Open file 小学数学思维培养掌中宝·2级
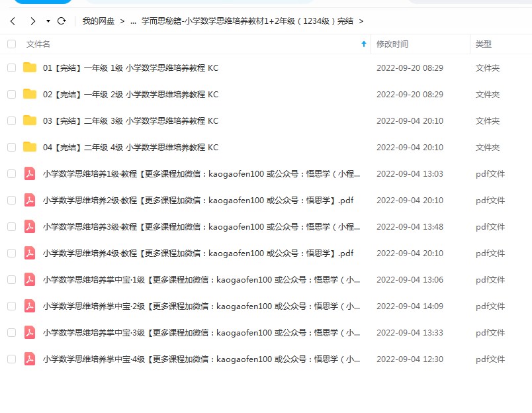 tap(201, 306)
